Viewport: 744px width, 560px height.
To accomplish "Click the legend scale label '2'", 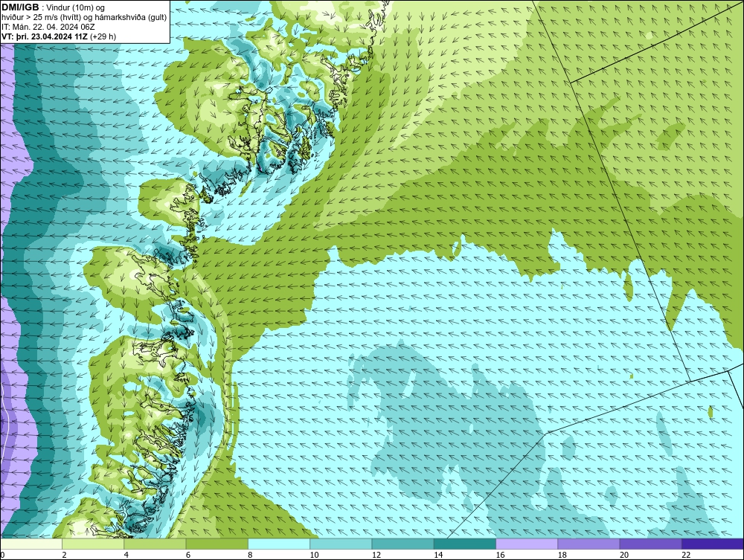I will pos(64,555).
